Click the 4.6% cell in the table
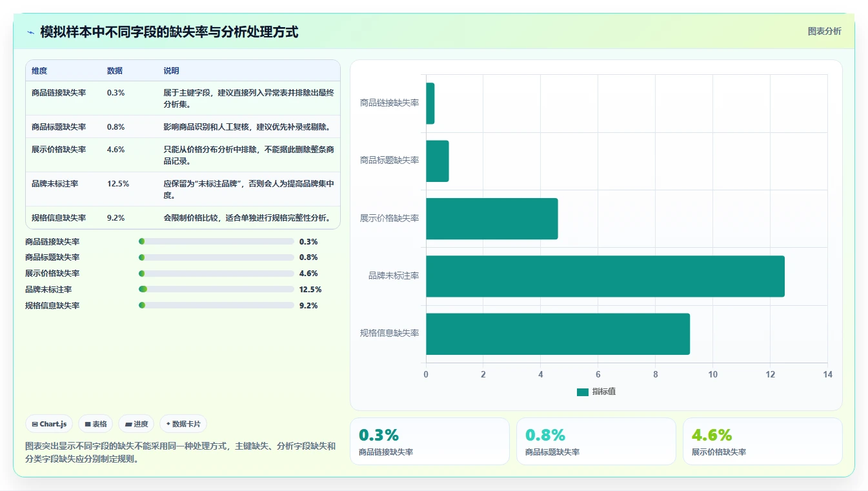 coord(116,149)
